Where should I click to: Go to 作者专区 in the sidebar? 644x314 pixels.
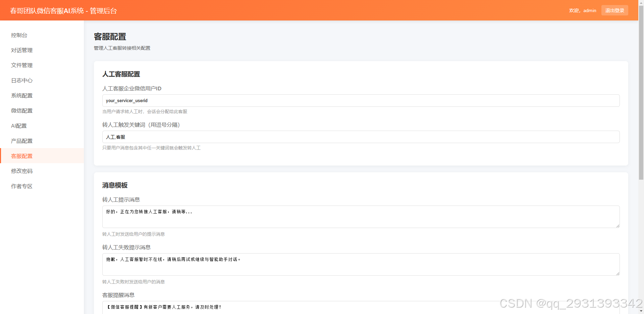coord(42,186)
